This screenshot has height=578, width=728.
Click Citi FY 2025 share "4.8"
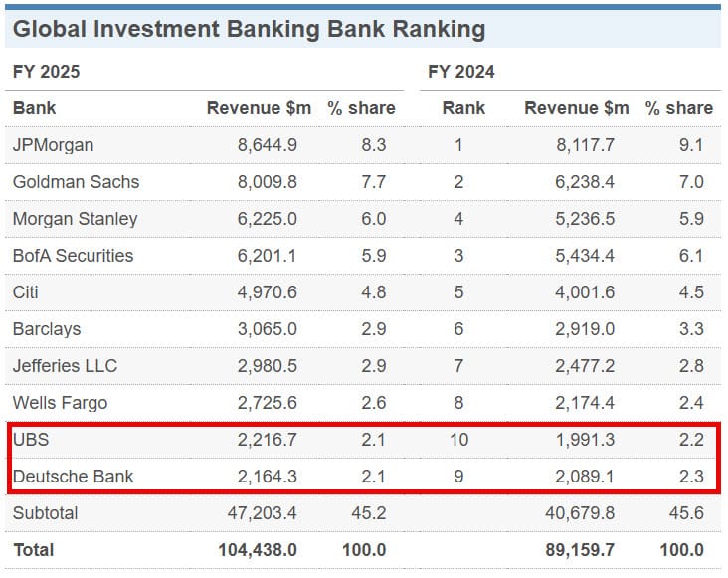pos(374,292)
